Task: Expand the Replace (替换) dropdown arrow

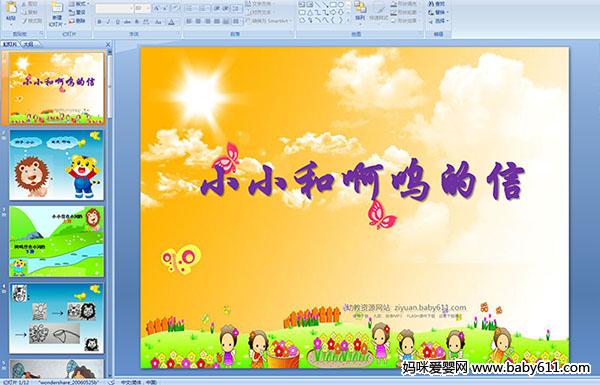Action: click(x=447, y=12)
